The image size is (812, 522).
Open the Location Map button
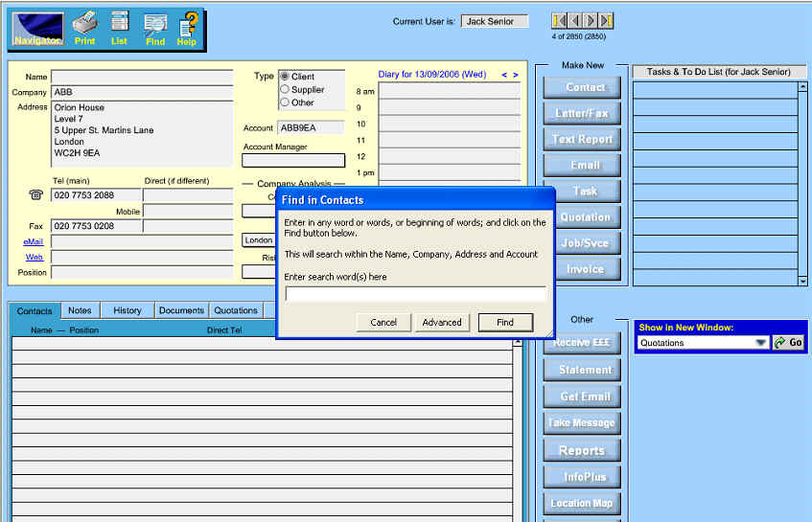click(582, 504)
